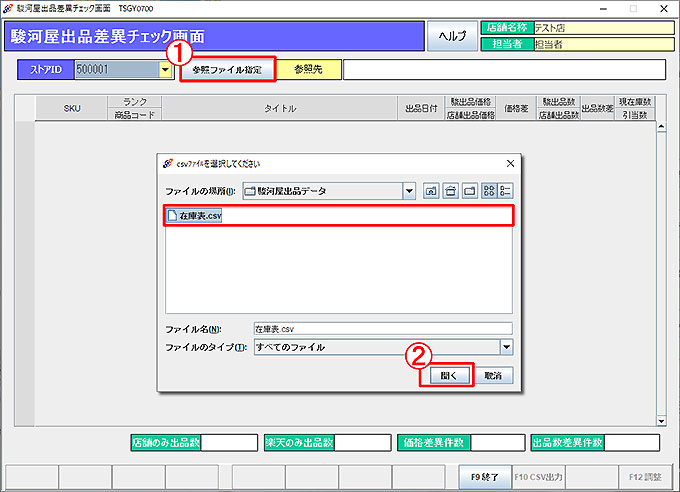Click the F10 CSV出力 button
The height and width of the screenshot is (492, 680).
pyautogui.click(x=538, y=477)
